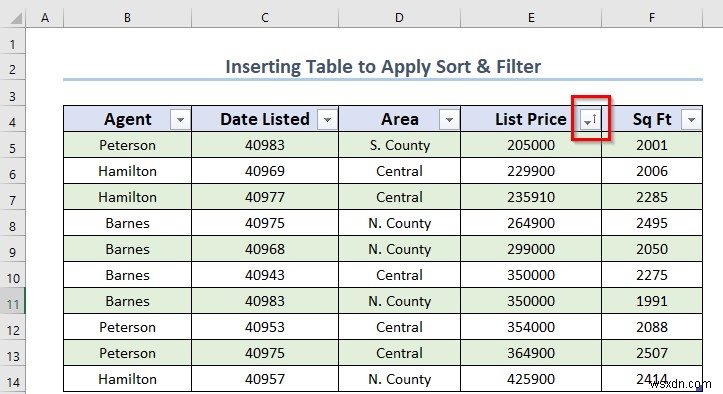The image size is (723, 394).
Task: Open the sorted List Price filter dropdown
Action: click(590, 120)
